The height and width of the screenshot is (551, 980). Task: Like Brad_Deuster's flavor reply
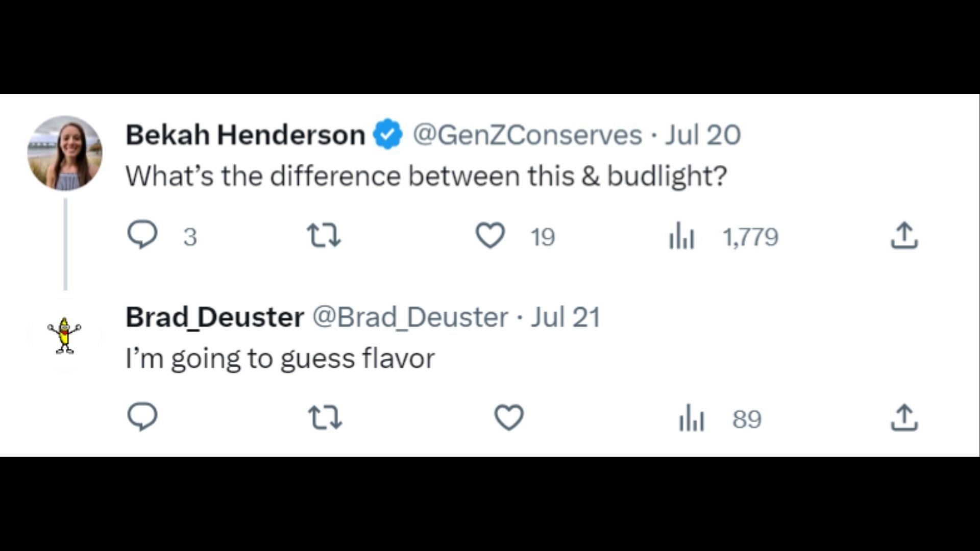click(509, 417)
